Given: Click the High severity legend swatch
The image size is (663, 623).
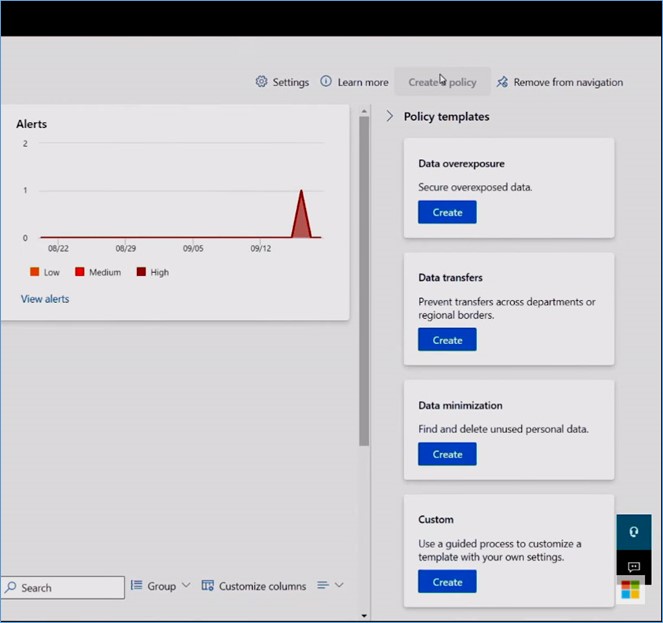Looking at the screenshot, I should pos(141,272).
